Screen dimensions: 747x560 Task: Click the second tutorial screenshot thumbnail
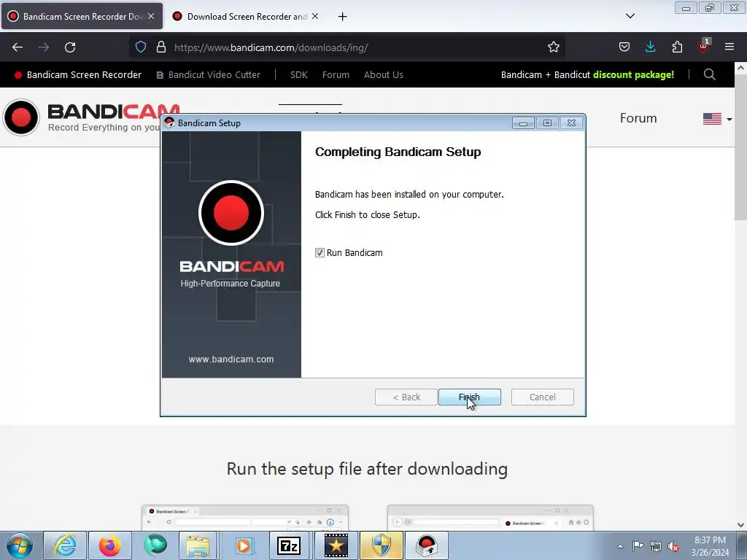coord(490,518)
